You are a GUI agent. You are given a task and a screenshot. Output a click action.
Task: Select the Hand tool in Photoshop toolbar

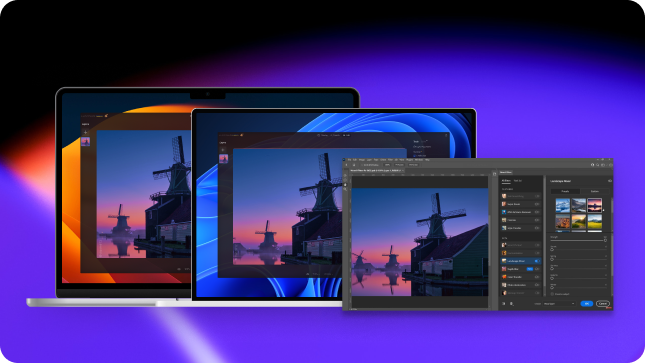[345, 185]
